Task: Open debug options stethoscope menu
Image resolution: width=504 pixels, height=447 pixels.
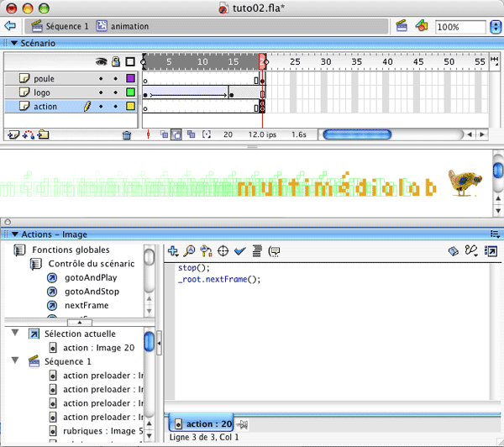Action: tap(471, 251)
